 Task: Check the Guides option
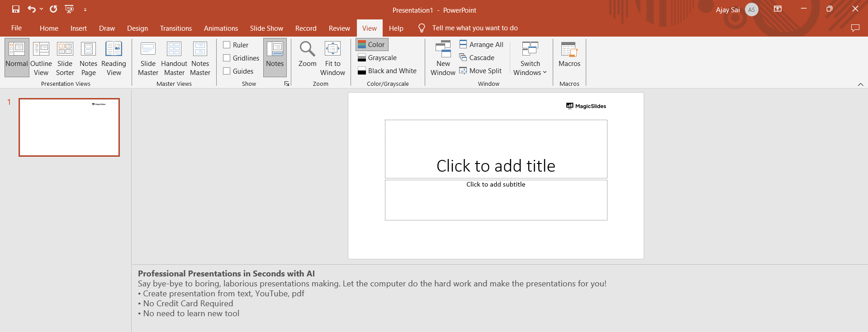(227, 71)
